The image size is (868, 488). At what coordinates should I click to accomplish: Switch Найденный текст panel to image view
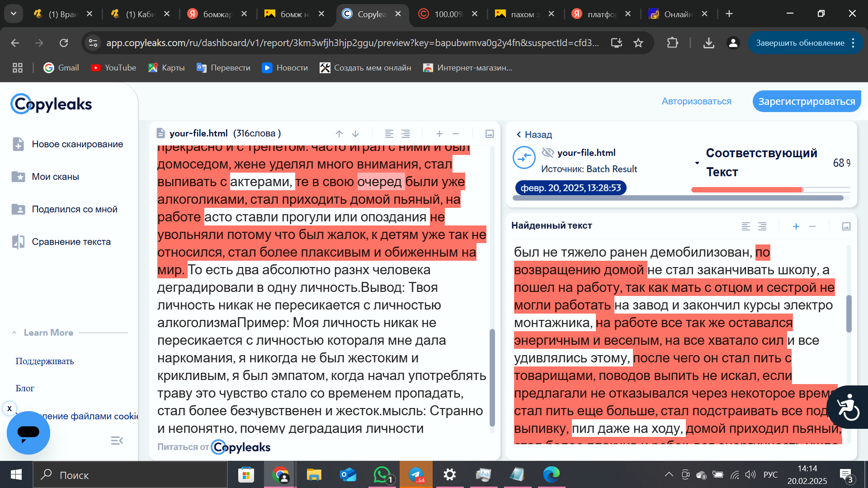point(846,226)
